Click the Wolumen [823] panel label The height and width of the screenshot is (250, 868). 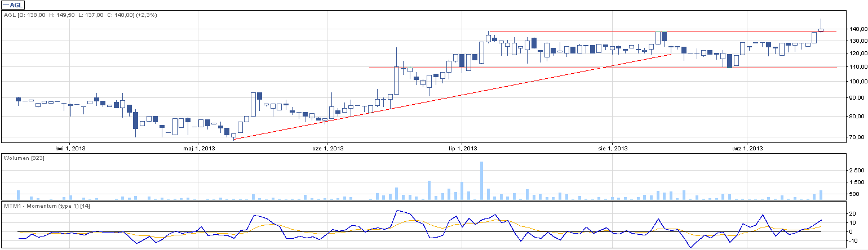[24, 158]
